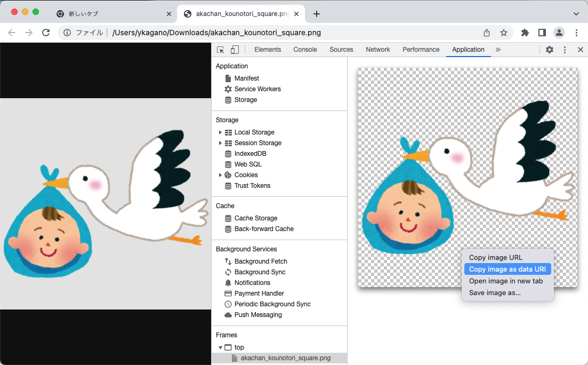588x365 pixels.
Task: Choose Copy image as data URI
Action: pos(507,269)
